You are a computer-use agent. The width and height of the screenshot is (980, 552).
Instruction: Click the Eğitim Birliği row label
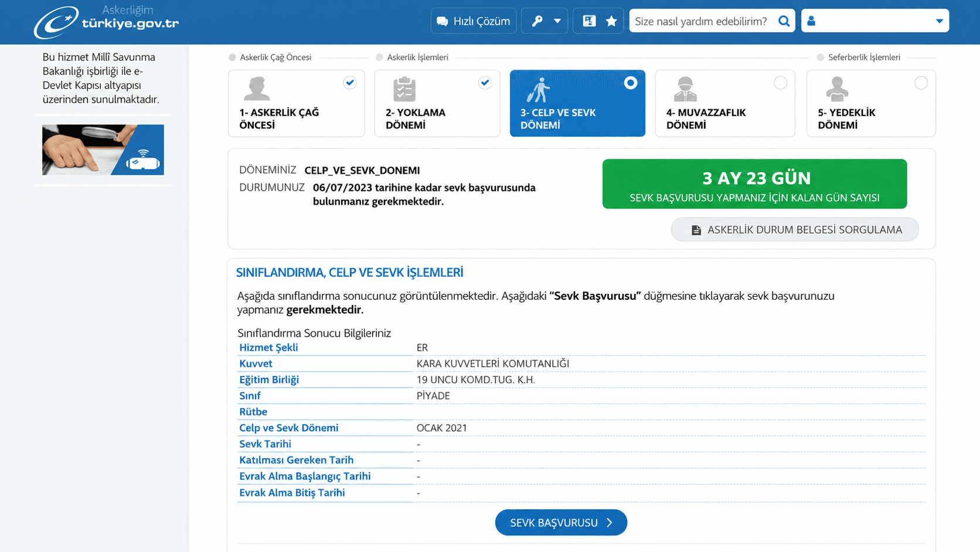269,380
